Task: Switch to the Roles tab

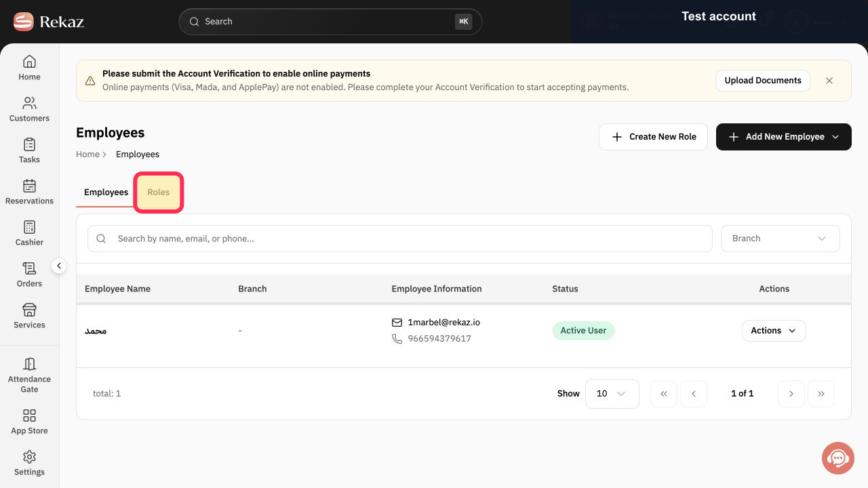Action: [159, 192]
